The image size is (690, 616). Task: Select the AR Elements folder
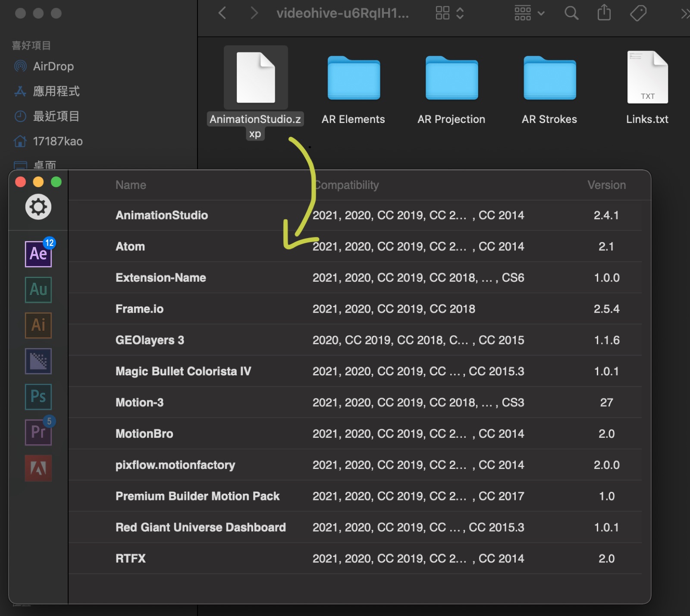pyautogui.click(x=354, y=78)
